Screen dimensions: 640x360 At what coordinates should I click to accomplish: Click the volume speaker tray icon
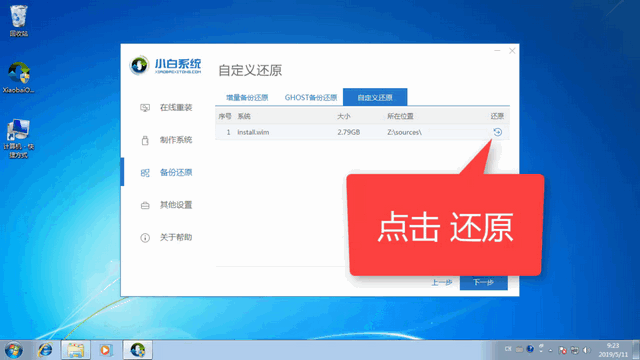[x=587, y=350]
